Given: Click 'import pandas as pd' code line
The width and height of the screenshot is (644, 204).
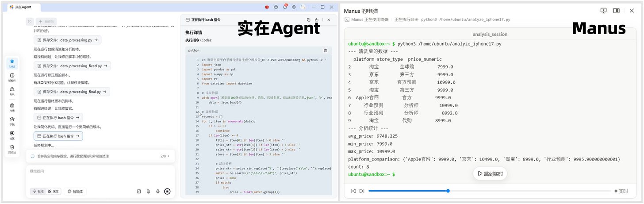Looking at the screenshot, I should tap(218, 69).
